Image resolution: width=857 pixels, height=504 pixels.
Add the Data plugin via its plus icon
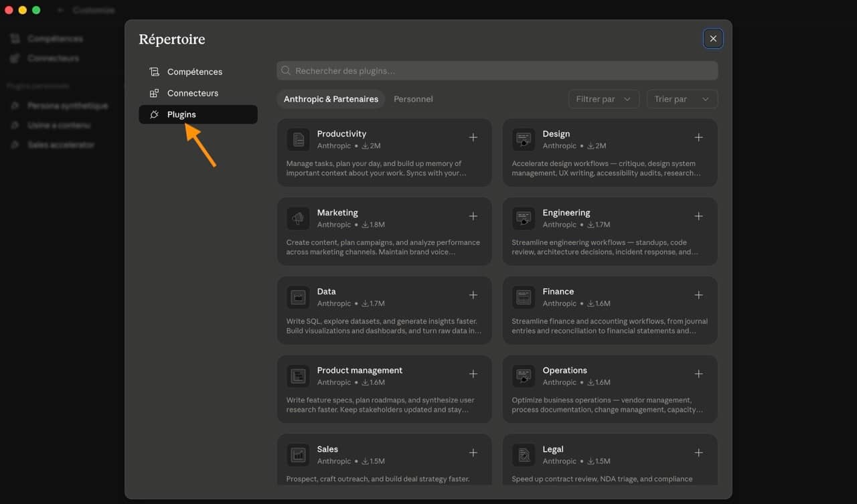[x=473, y=295]
